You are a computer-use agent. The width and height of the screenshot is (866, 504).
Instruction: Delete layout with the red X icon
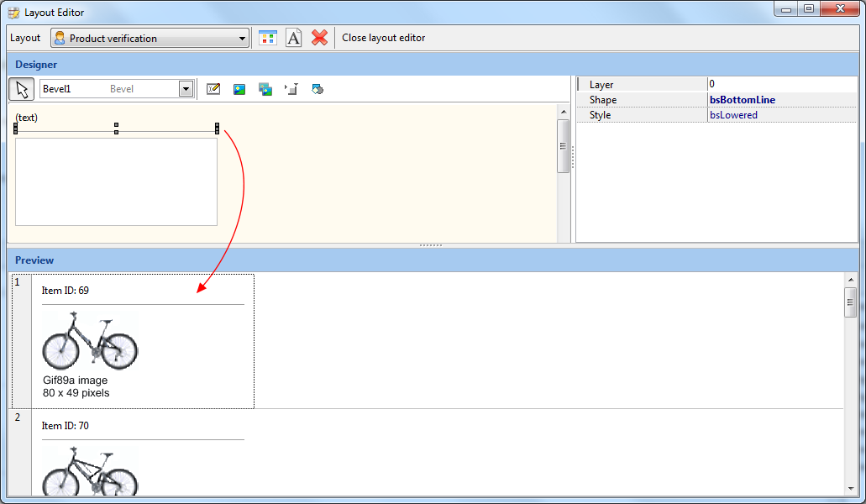(x=319, y=38)
